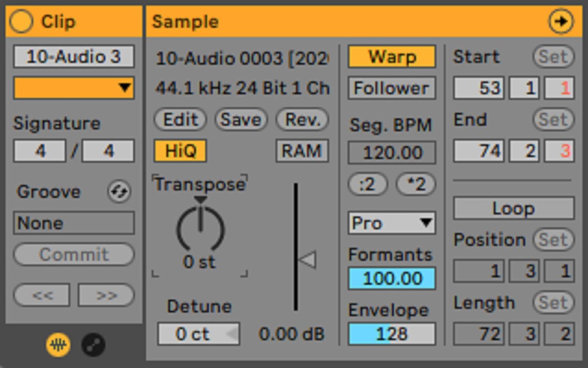Viewport: 588px width, 368px height.
Task: Open the clip color dropdown
Action: click(x=74, y=88)
